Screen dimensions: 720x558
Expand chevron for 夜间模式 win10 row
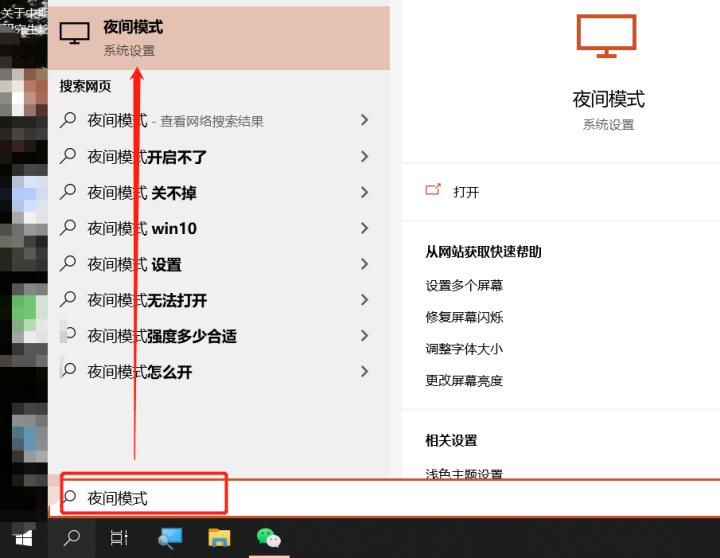[365, 228]
